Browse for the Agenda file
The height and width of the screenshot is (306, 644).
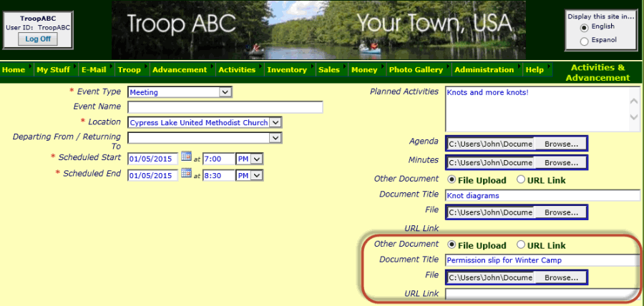(561, 144)
